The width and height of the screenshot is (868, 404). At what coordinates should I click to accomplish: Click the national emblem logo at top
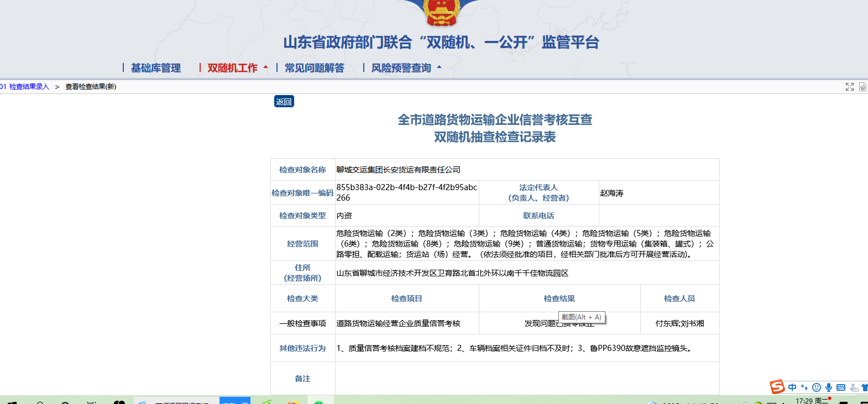(x=441, y=12)
